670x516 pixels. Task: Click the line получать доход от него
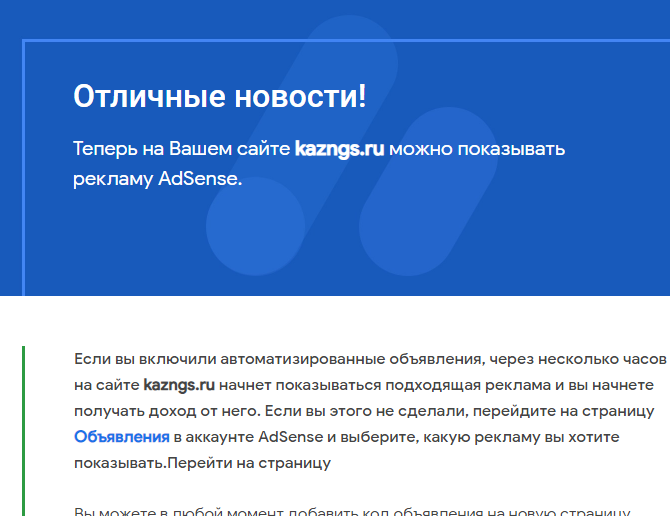point(167,411)
